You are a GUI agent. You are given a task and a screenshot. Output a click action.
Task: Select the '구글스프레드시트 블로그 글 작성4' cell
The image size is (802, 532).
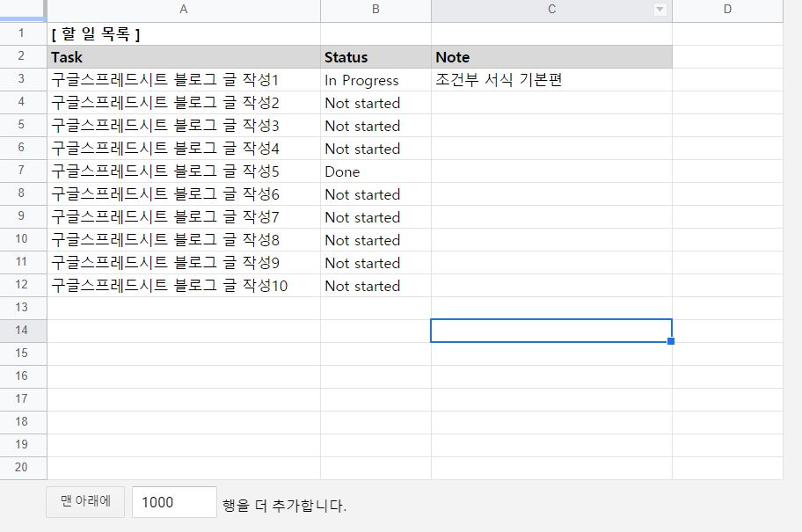pyautogui.click(x=184, y=149)
